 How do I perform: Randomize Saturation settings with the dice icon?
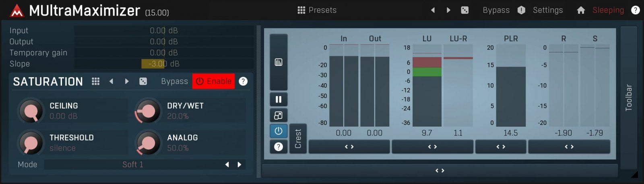tap(143, 82)
